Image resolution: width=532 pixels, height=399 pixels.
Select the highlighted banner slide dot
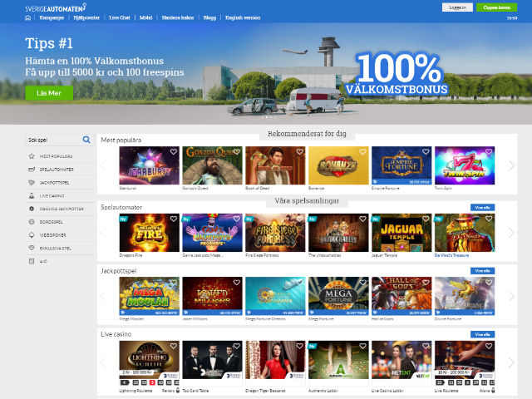click(267, 117)
